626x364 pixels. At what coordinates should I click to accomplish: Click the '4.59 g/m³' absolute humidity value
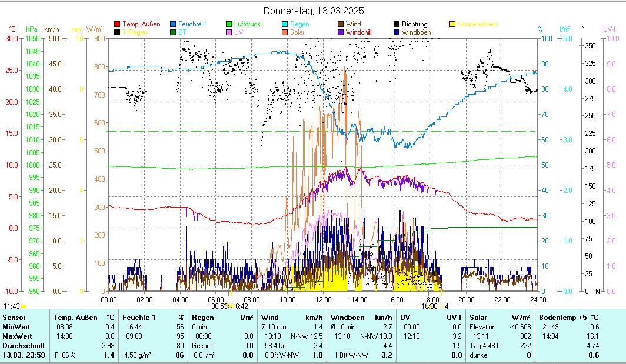pyautogui.click(x=138, y=355)
